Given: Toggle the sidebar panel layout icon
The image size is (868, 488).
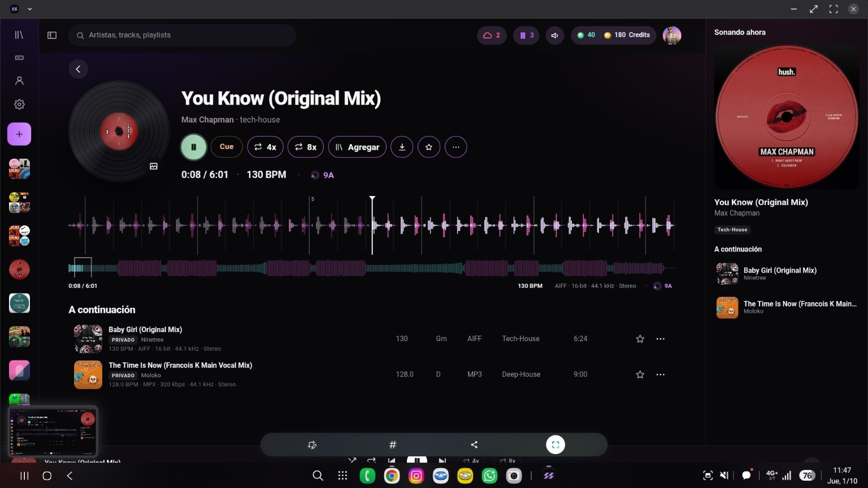Looking at the screenshot, I should (52, 35).
